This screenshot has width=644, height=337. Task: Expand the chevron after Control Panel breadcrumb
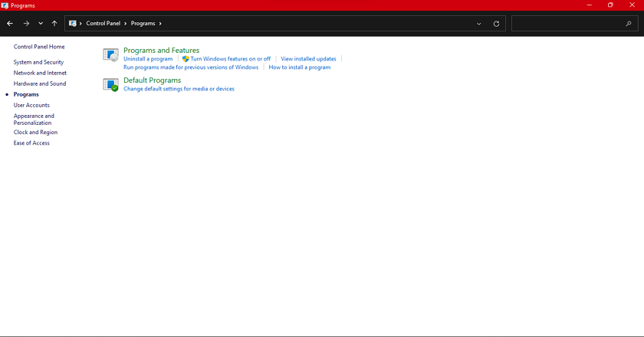tap(125, 24)
